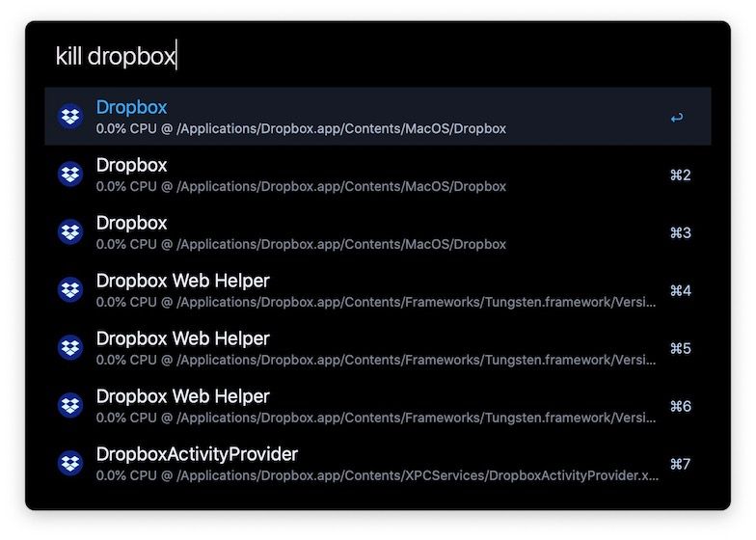Click the ⌘5 shortcut label

click(x=681, y=349)
